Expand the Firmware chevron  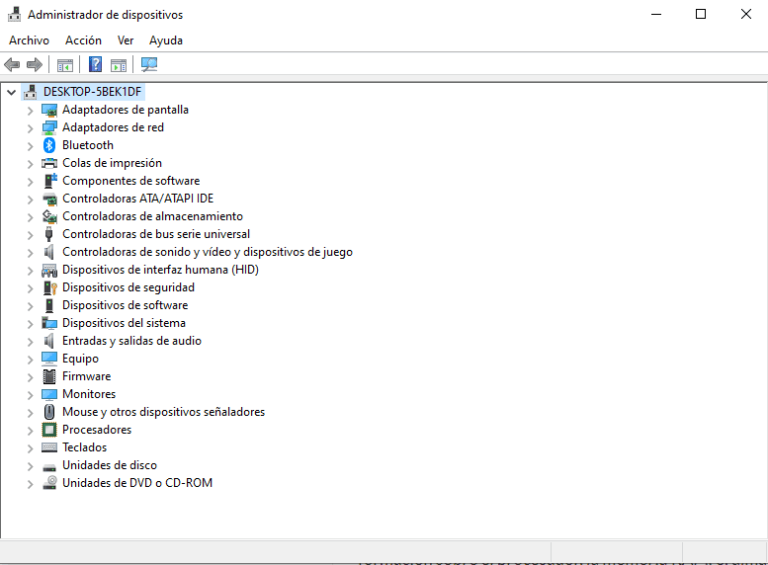pyautogui.click(x=30, y=377)
